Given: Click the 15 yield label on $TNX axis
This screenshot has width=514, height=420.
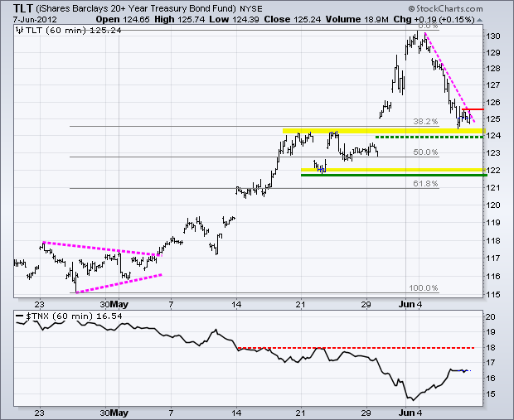Looking at the screenshot, I should (491, 393).
